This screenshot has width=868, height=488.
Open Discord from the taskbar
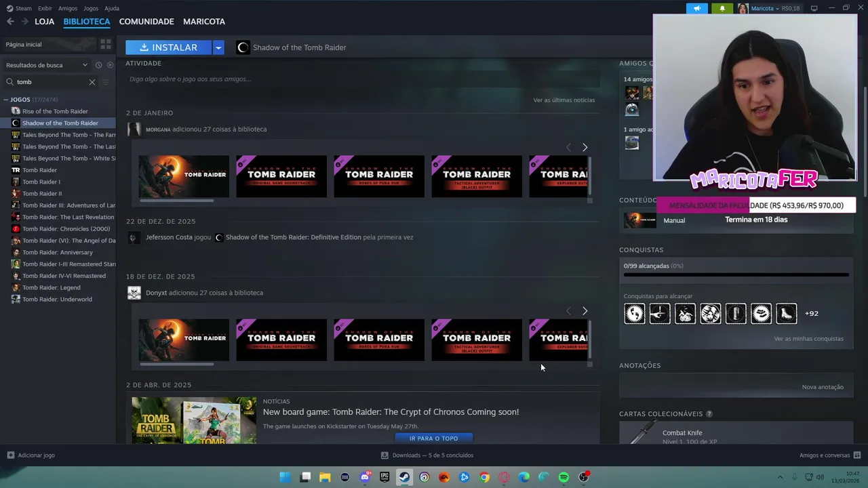365,477
